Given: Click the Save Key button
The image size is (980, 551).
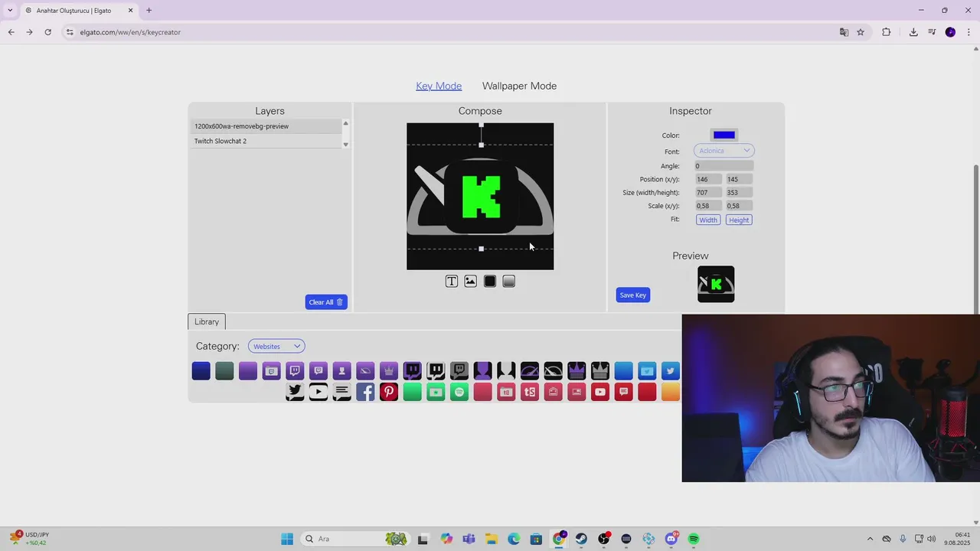Looking at the screenshot, I should click(633, 295).
